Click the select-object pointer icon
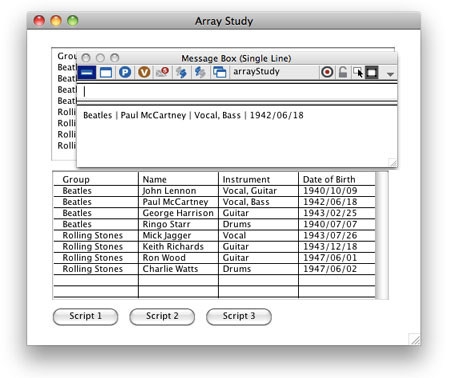This screenshot has width=454, height=378. click(x=358, y=72)
